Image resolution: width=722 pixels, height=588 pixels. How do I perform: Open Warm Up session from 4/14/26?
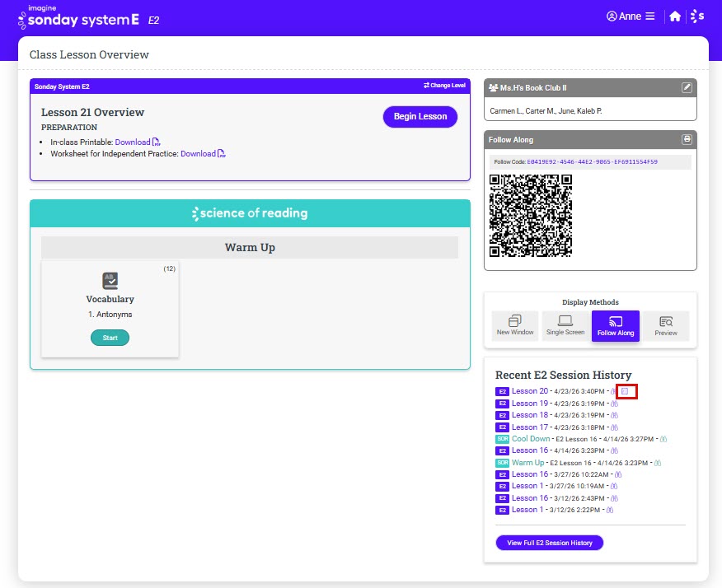(527, 463)
